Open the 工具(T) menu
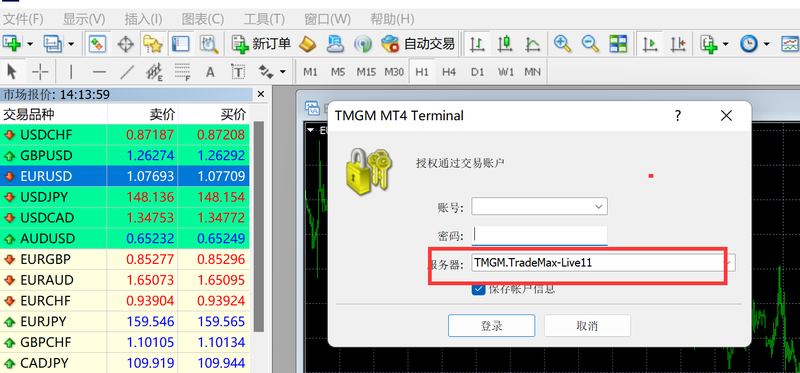The height and width of the screenshot is (373, 800). point(264,19)
